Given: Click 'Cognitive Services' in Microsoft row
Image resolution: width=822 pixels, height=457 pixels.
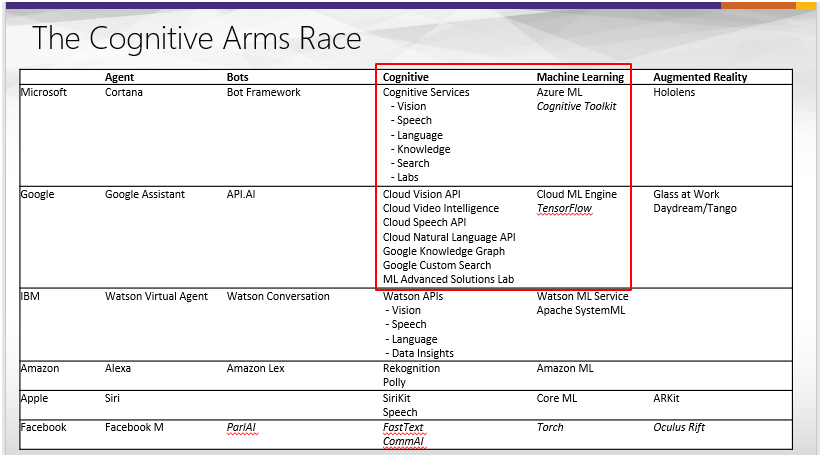Looking at the screenshot, I should pos(426,92).
